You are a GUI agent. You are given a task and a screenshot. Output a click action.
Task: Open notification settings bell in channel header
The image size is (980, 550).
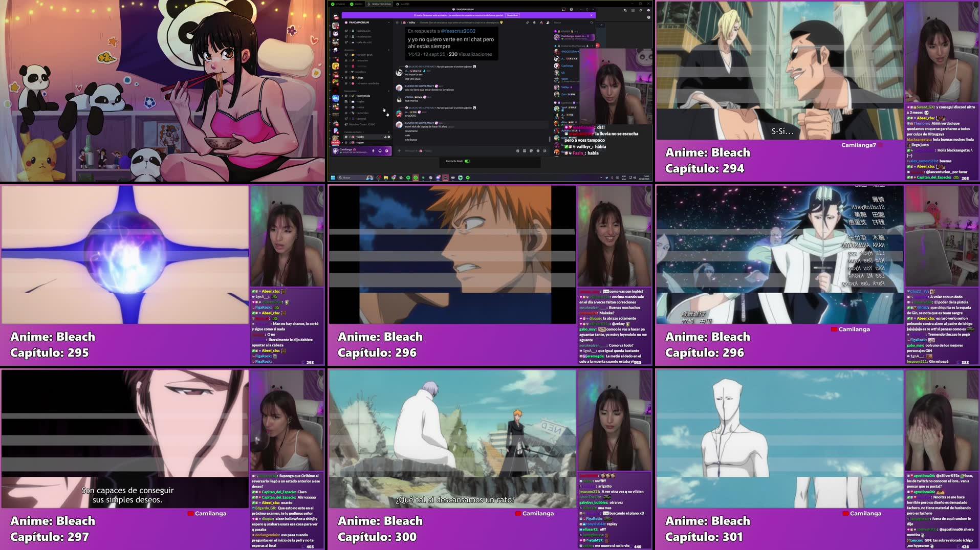coord(534,23)
